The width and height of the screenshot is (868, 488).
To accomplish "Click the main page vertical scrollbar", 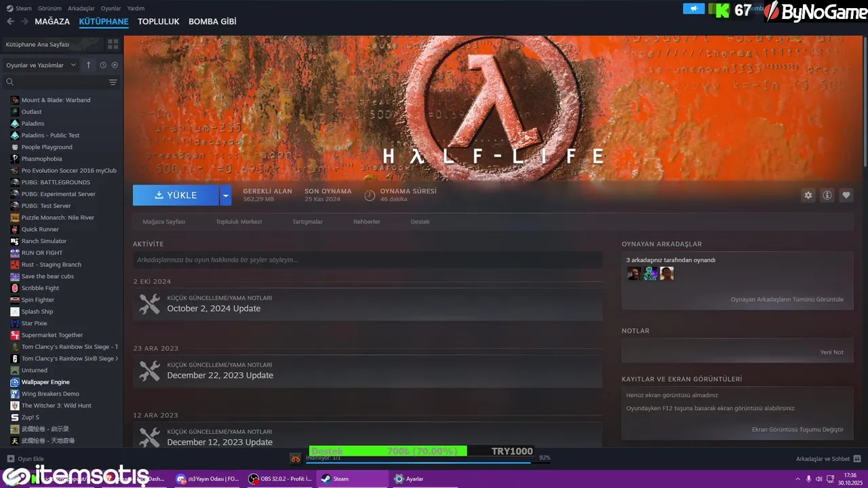I will [x=865, y=102].
